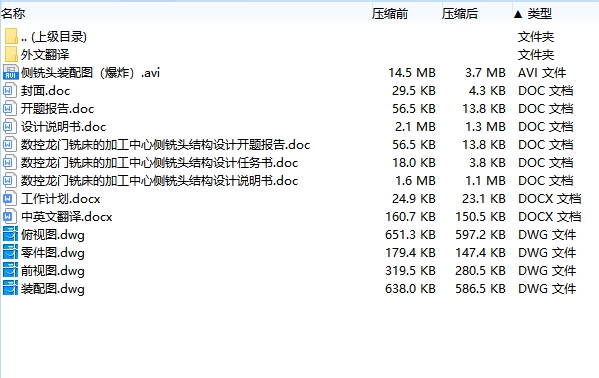Sort by the 名称 column header

click(13, 14)
